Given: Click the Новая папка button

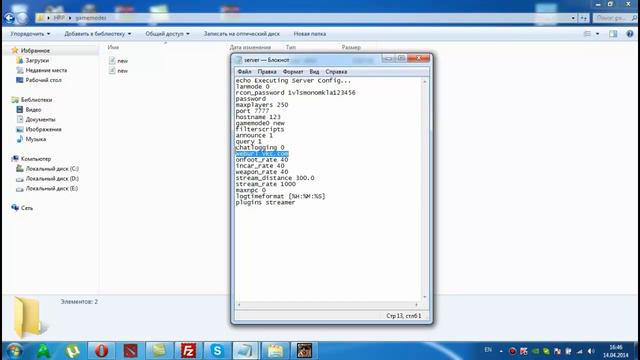Looking at the screenshot, I should point(310,34).
